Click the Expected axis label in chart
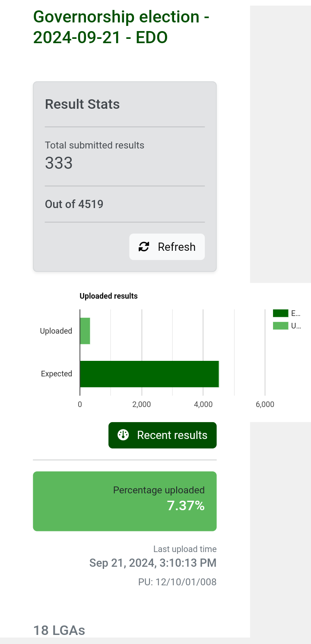 (57, 374)
